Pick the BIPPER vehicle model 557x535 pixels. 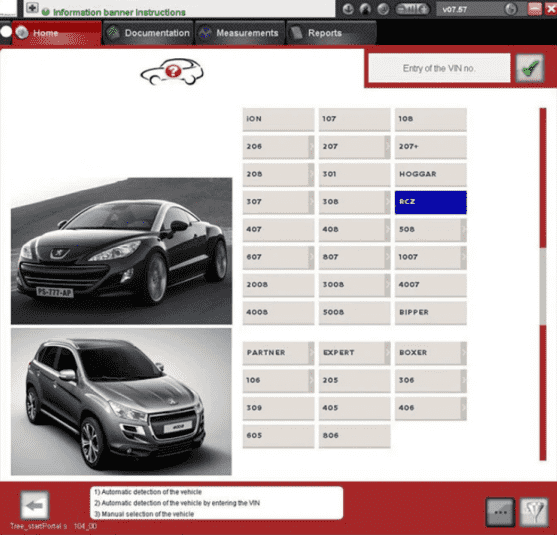coord(431,313)
